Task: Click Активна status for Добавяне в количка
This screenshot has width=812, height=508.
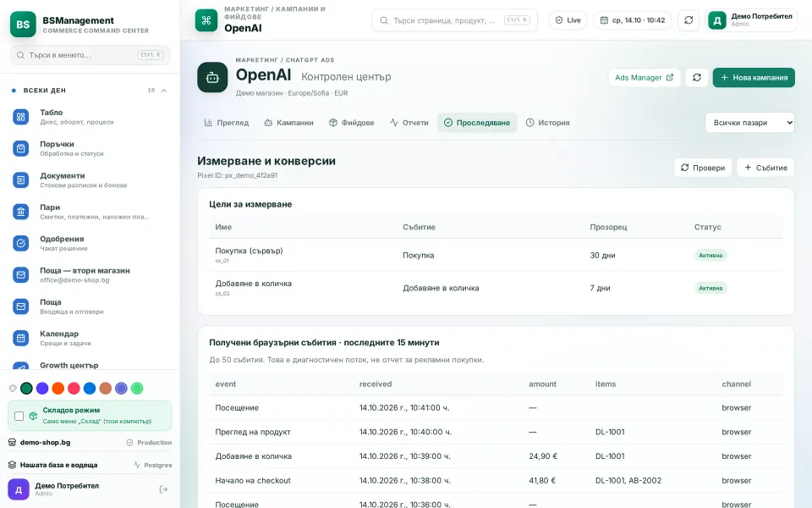Action: click(x=710, y=288)
